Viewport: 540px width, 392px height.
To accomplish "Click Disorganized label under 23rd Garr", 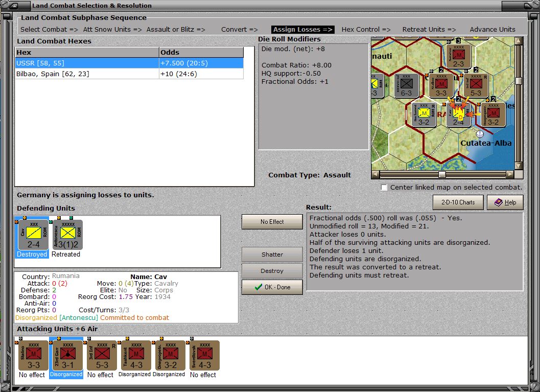I will (66, 375).
